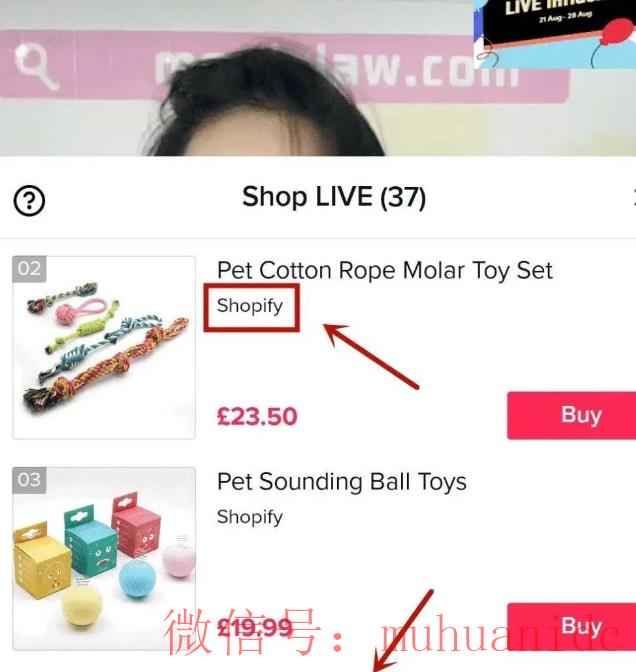The image size is (636, 672).
Task: Click the £23.50 price
Action: click(257, 417)
